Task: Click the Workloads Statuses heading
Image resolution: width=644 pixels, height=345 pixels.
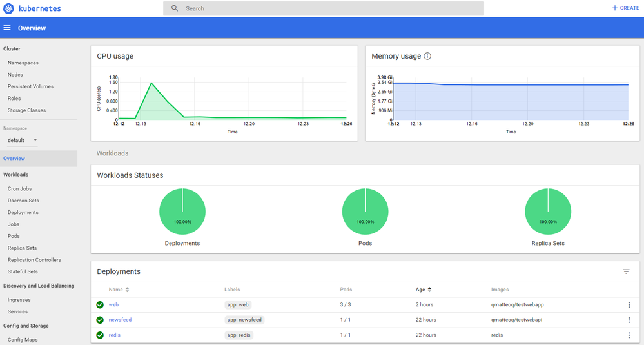Action: pyautogui.click(x=130, y=175)
